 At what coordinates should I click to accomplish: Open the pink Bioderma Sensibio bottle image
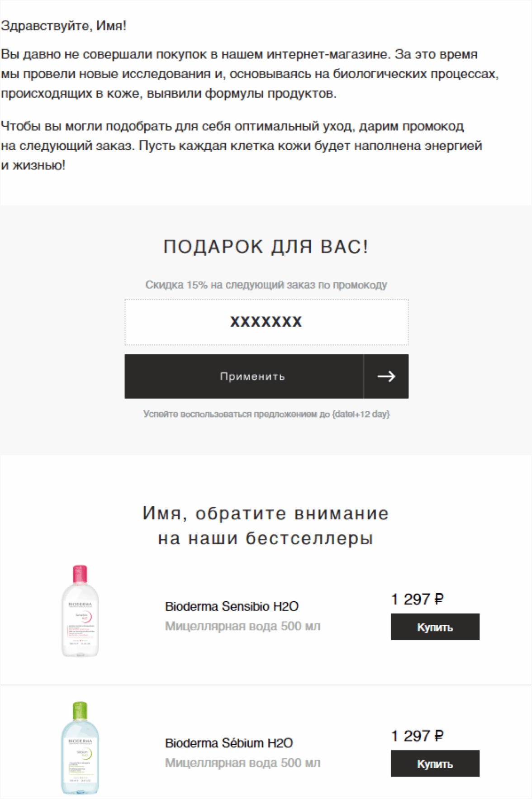point(80,611)
